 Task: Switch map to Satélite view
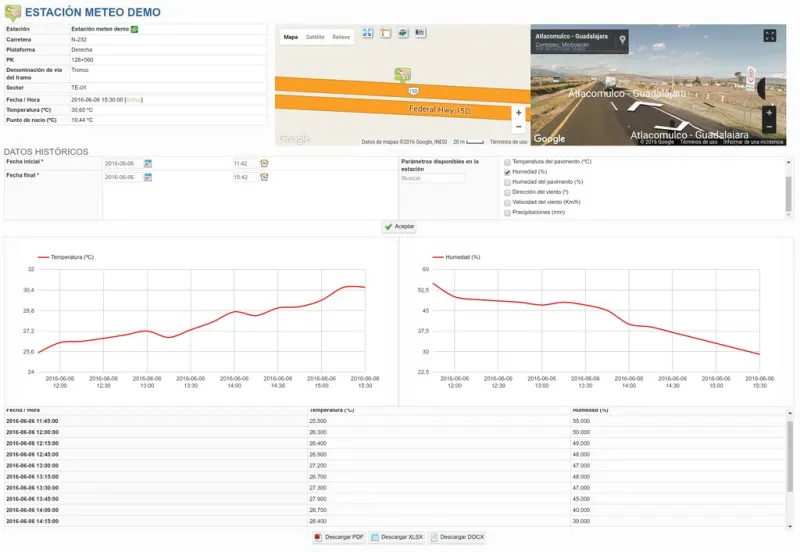(315, 37)
